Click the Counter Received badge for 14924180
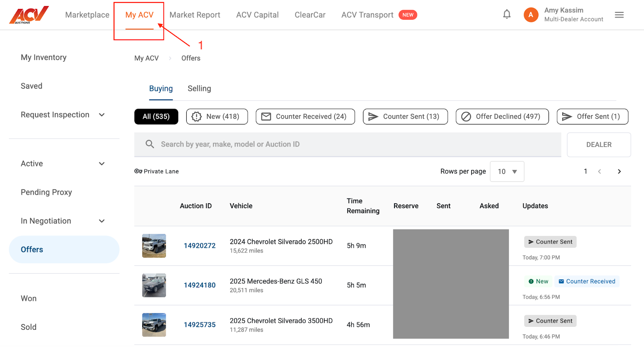644x347 pixels. pyautogui.click(x=587, y=281)
